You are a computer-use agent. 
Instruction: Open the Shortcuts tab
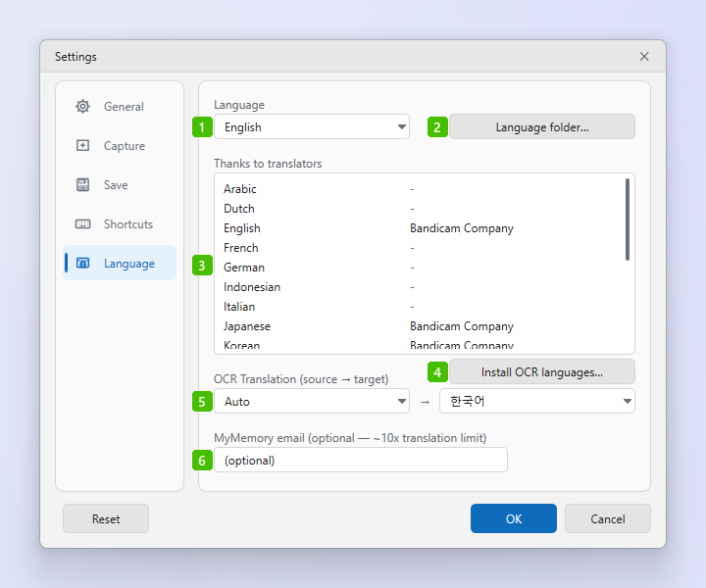(x=120, y=224)
